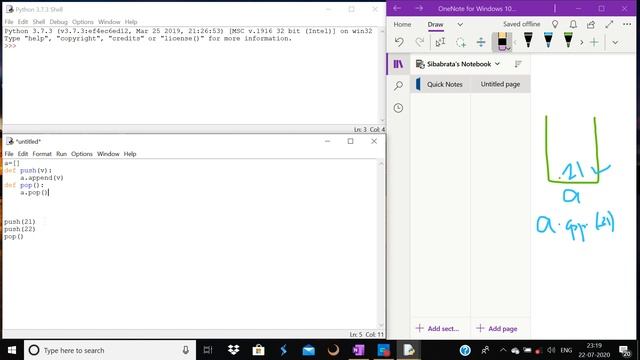The width and height of the screenshot is (640, 360).
Task: Go back with OneNote back arrow
Action: point(397,8)
